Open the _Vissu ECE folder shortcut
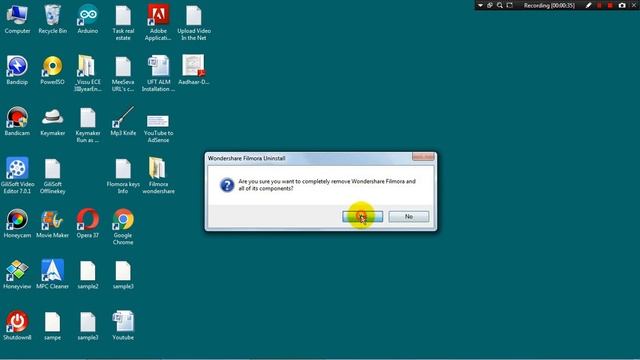 coord(88,73)
